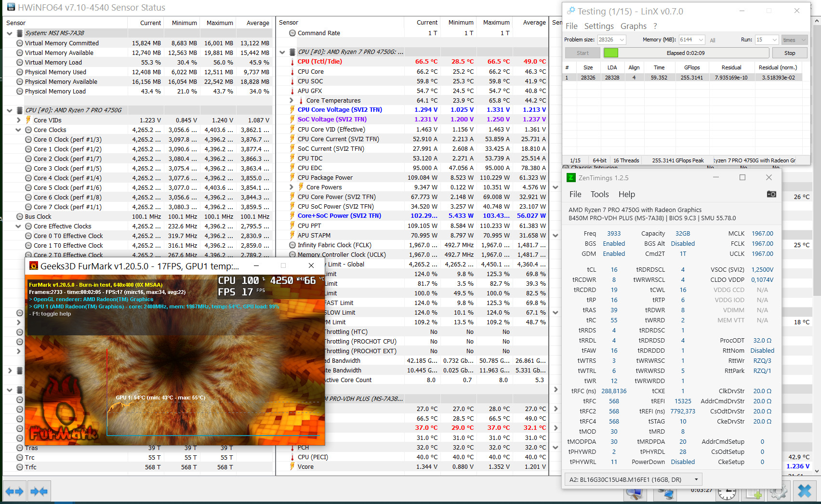This screenshot has height=504, width=821.
Task: Click the HWiNFO expand-layout arrows button
Action: pyautogui.click(x=14, y=491)
